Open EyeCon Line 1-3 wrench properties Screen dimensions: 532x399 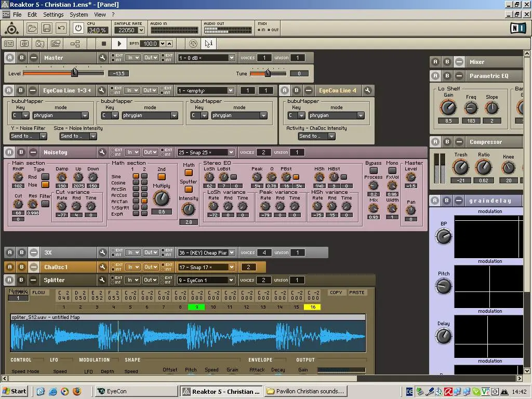click(x=101, y=90)
